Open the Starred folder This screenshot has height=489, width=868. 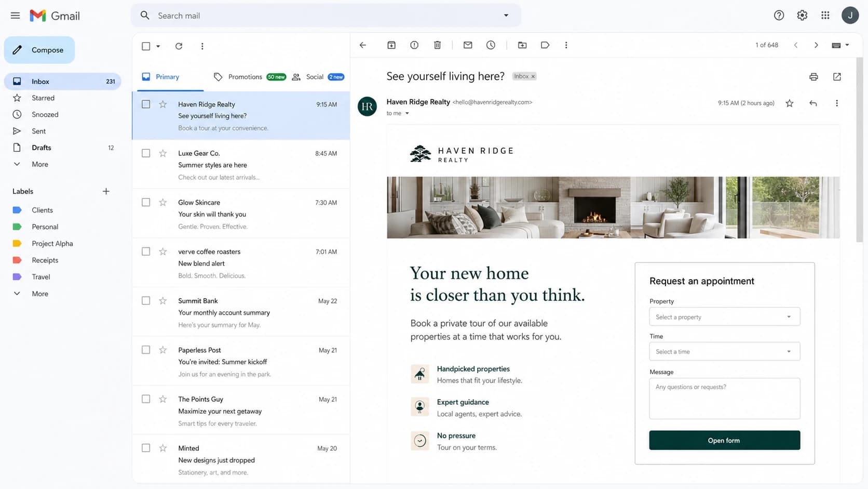click(62, 98)
